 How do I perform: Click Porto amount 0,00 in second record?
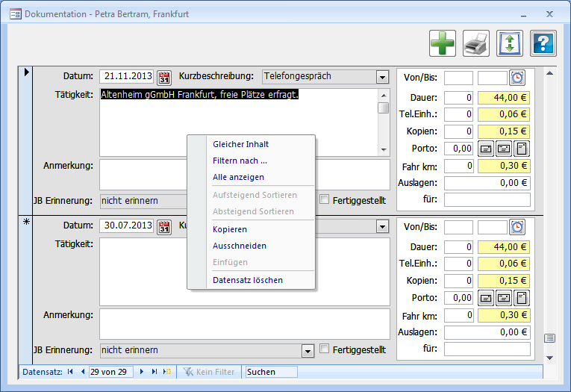tap(458, 298)
